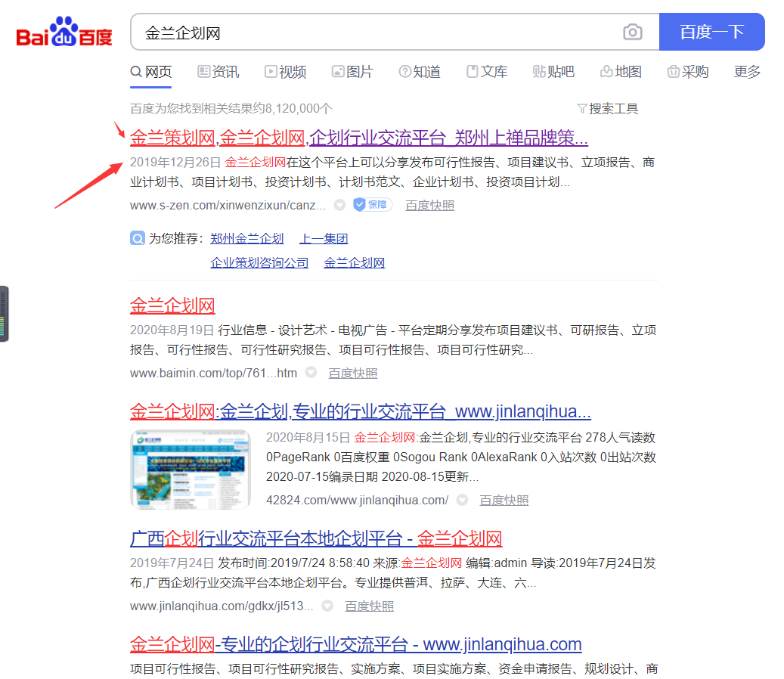Open the Baidu logo homepage

pyautogui.click(x=64, y=33)
